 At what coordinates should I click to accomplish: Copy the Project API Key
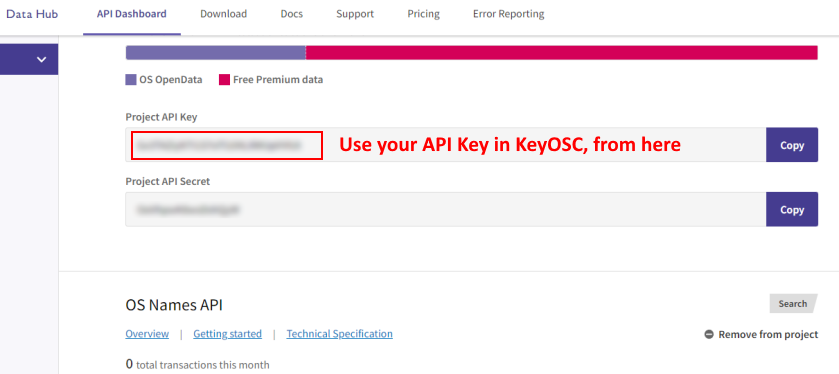[x=792, y=145]
